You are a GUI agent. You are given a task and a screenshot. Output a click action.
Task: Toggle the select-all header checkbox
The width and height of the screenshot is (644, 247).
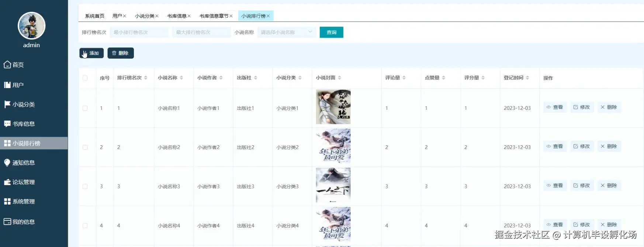(x=85, y=78)
